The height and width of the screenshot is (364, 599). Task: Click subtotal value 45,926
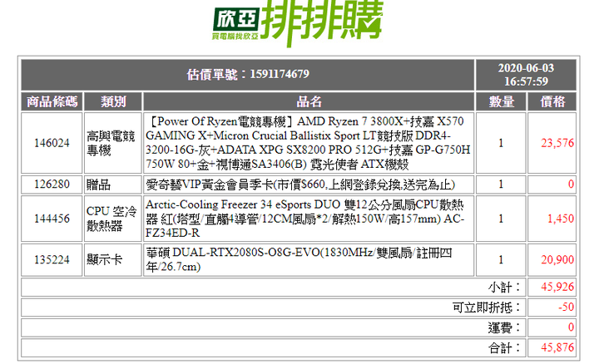point(557,287)
